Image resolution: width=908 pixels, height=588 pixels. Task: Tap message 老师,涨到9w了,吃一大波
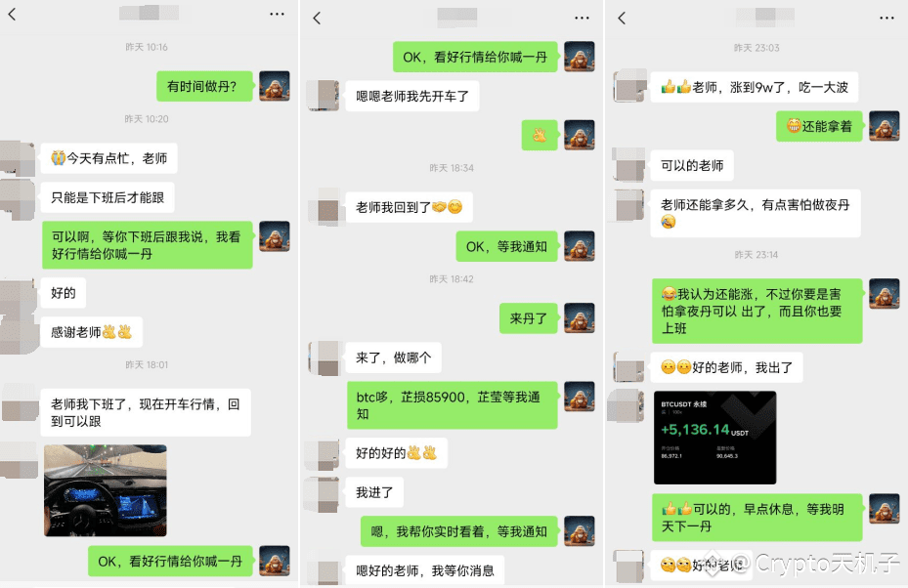755,87
